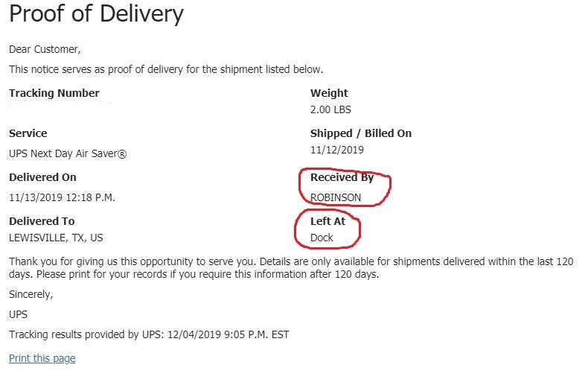Click the Weight label
This screenshot has height=391, width=588.
click(x=329, y=93)
